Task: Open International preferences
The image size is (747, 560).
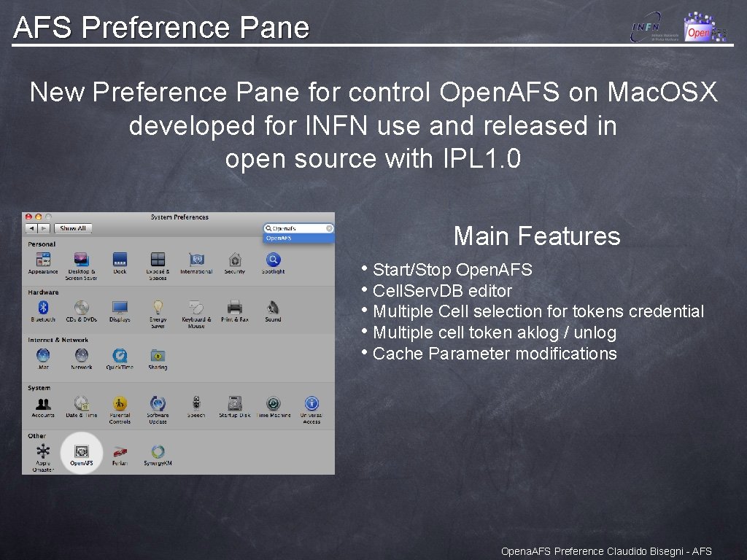Action: (x=196, y=263)
